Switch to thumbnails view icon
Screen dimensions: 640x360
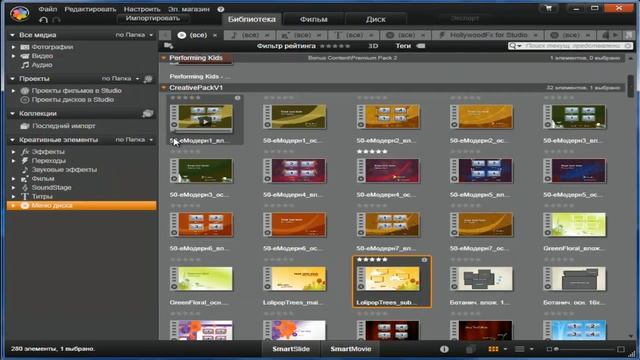coord(493,349)
